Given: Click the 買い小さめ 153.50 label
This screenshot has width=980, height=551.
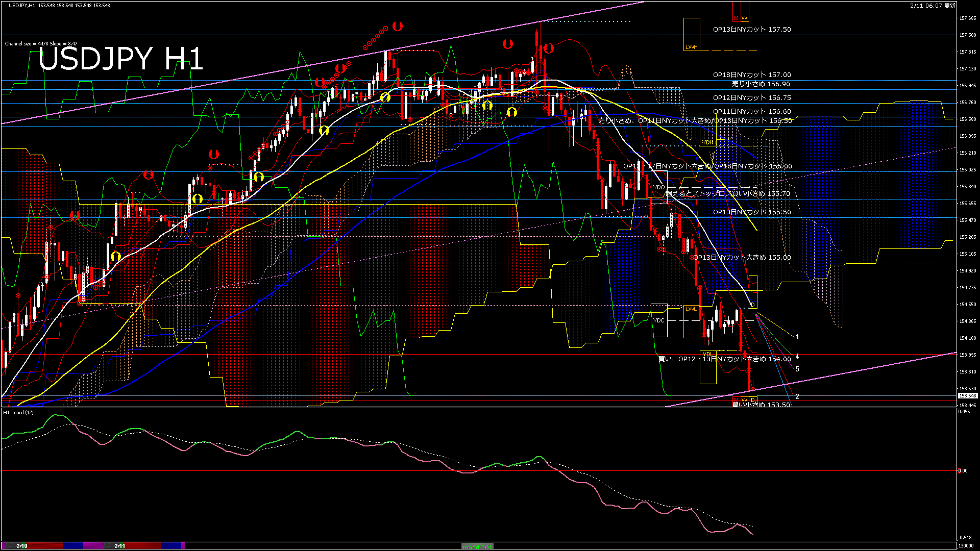Looking at the screenshot, I should [761, 405].
